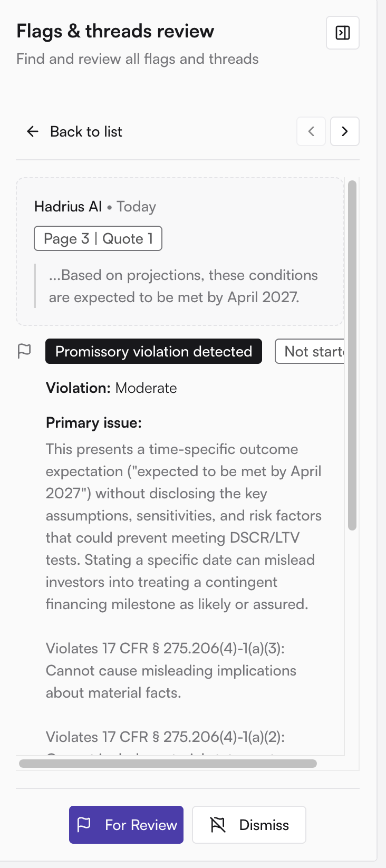Click the vertical scrollbar thumb of flag details
Screen dimensions: 386x868
pos(353,355)
